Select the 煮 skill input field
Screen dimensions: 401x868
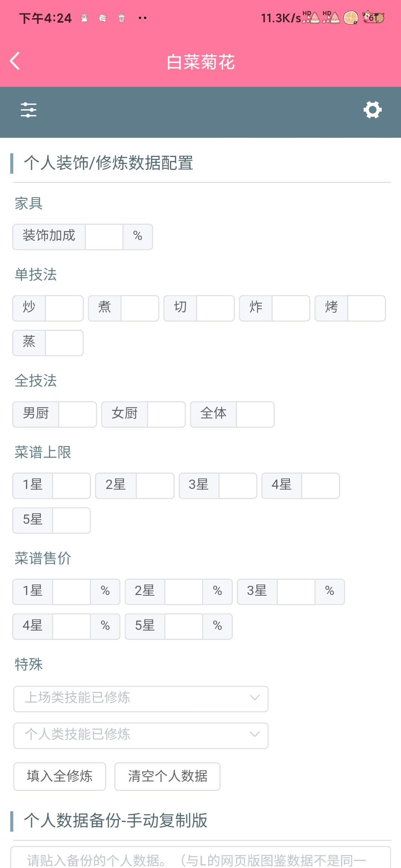pyautogui.click(x=140, y=308)
